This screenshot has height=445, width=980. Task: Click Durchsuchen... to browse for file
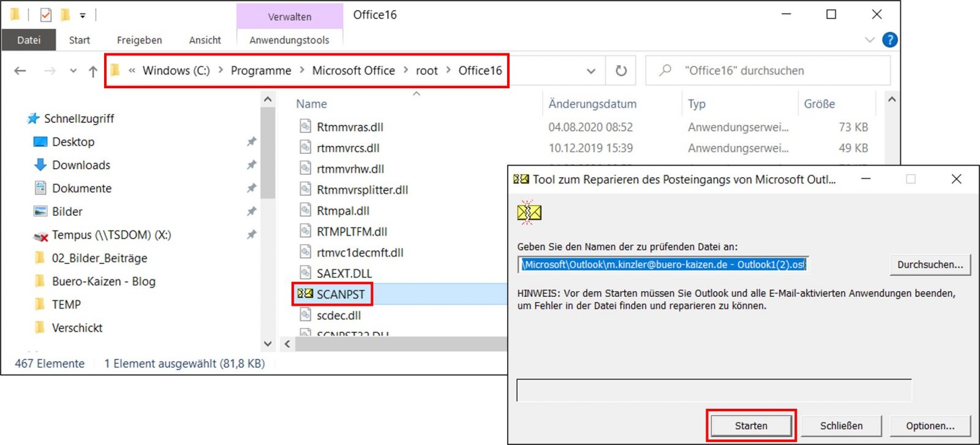coord(930,264)
